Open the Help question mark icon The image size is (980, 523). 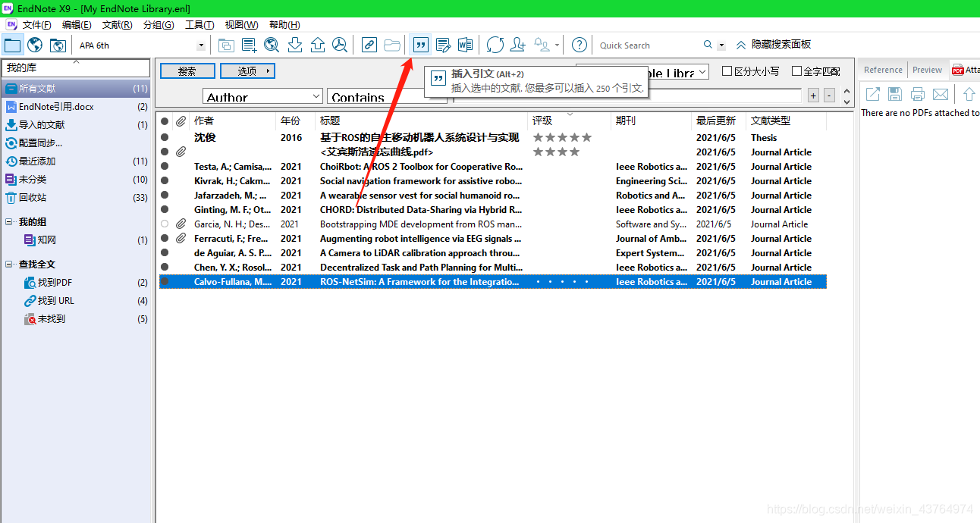[579, 45]
